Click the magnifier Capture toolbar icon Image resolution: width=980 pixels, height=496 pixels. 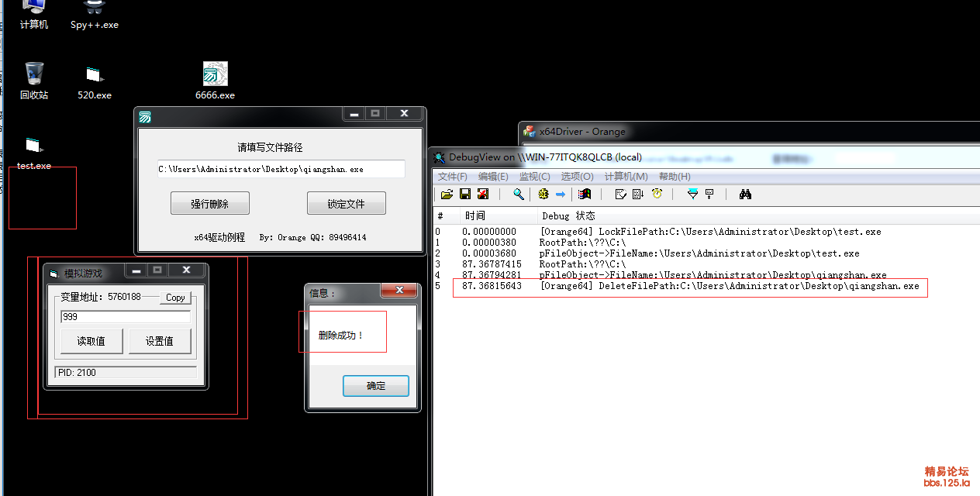coord(519,194)
